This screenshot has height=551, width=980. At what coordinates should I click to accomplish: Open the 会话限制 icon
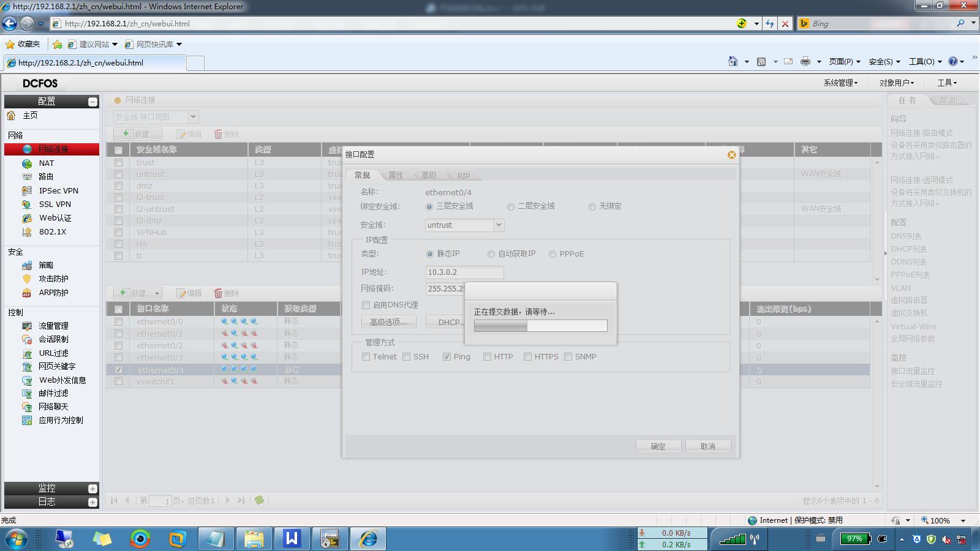pos(27,339)
